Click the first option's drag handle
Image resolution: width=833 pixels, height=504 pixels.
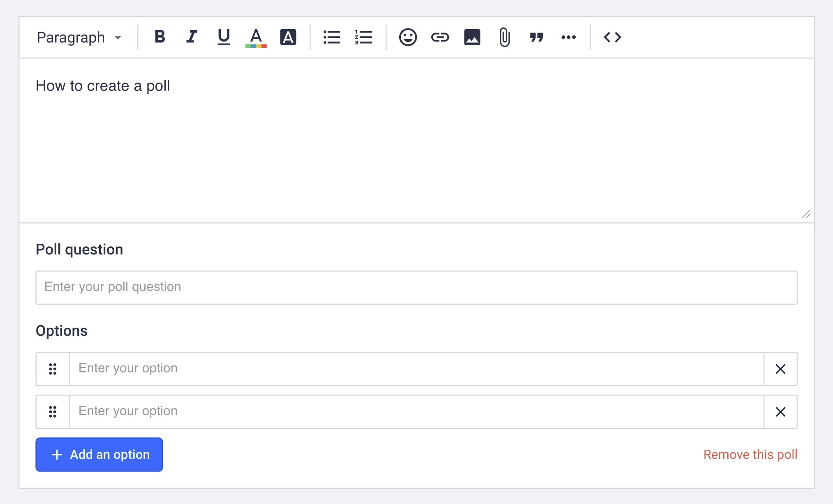pos(53,369)
